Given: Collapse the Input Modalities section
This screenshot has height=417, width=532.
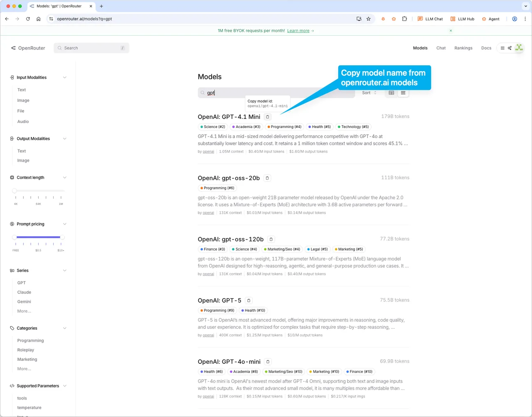Looking at the screenshot, I should pyautogui.click(x=64, y=78).
